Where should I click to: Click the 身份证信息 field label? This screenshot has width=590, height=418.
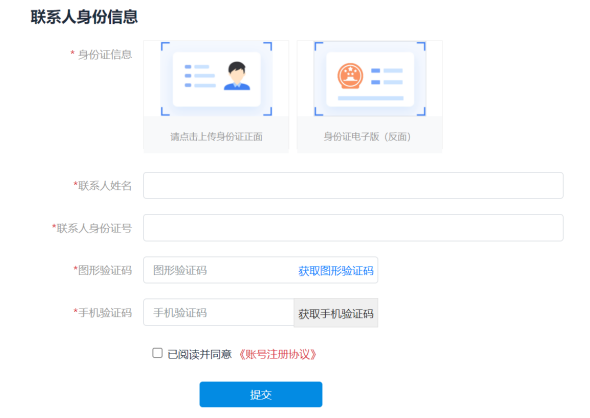pos(105,55)
